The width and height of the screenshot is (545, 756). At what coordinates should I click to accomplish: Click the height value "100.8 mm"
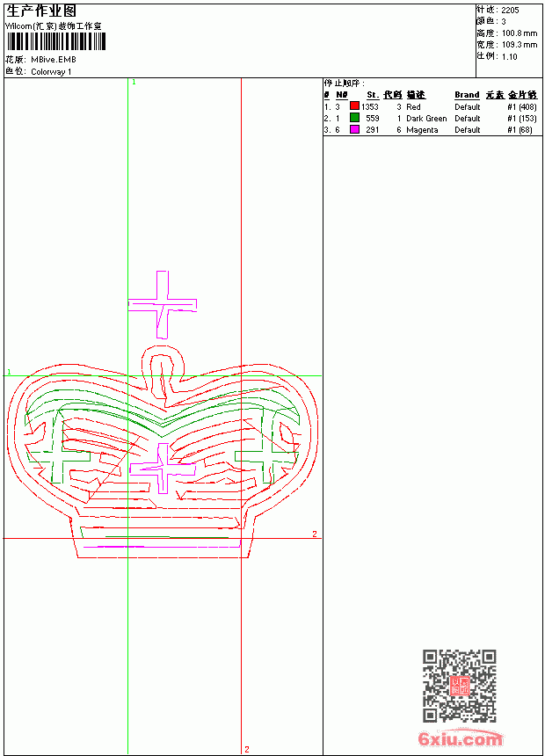tap(520, 33)
